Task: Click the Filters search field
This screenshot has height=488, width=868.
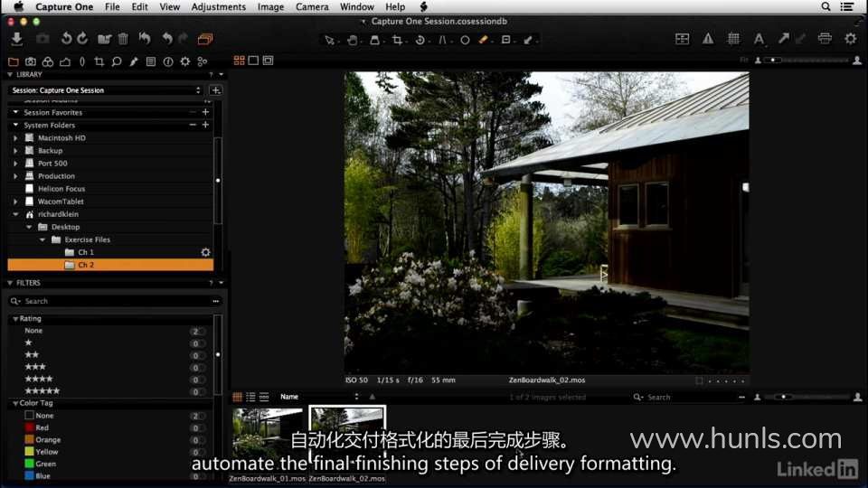Action: 115,301
